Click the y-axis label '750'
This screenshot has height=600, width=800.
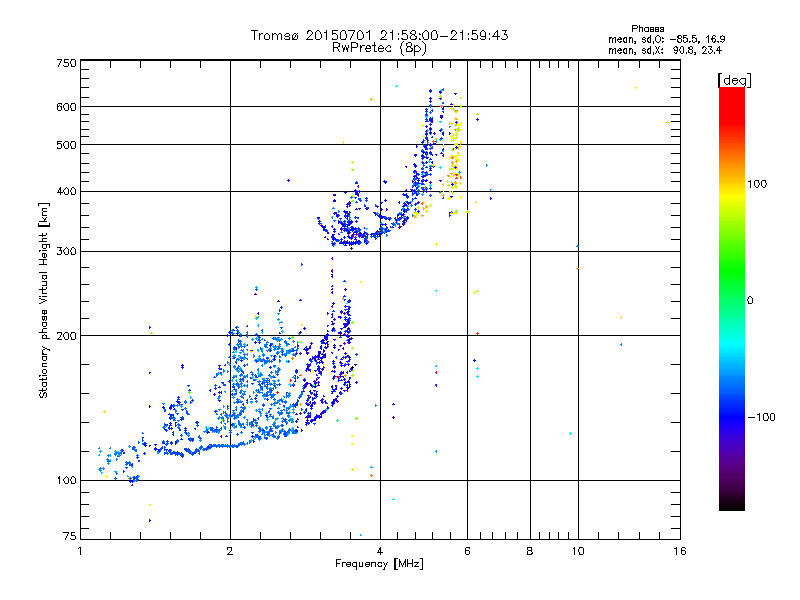66,63
